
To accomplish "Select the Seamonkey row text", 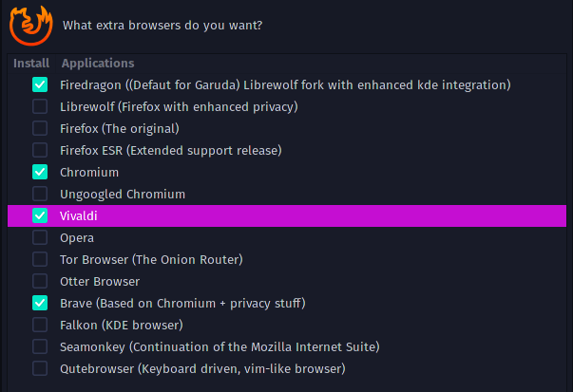I will coord(220,346).
